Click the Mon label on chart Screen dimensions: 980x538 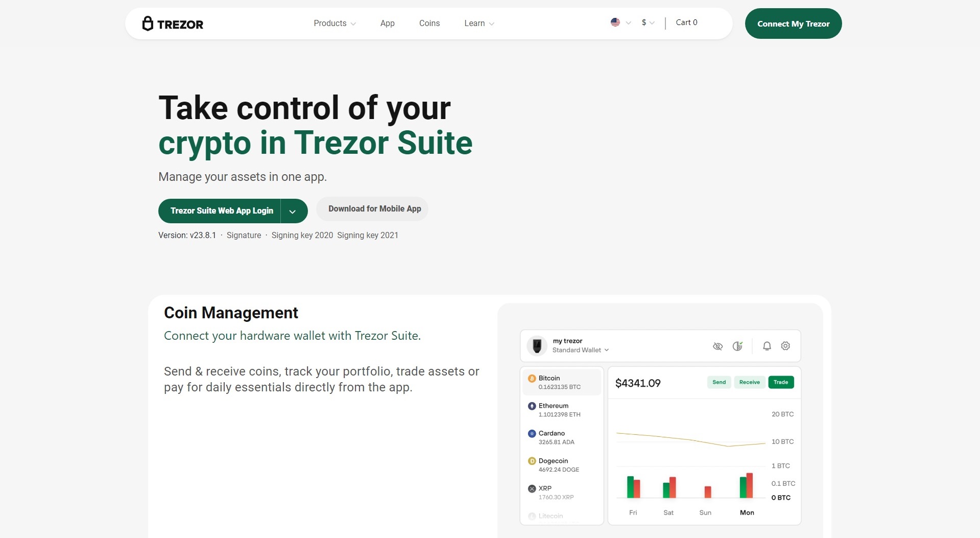[x=747, y=512]
